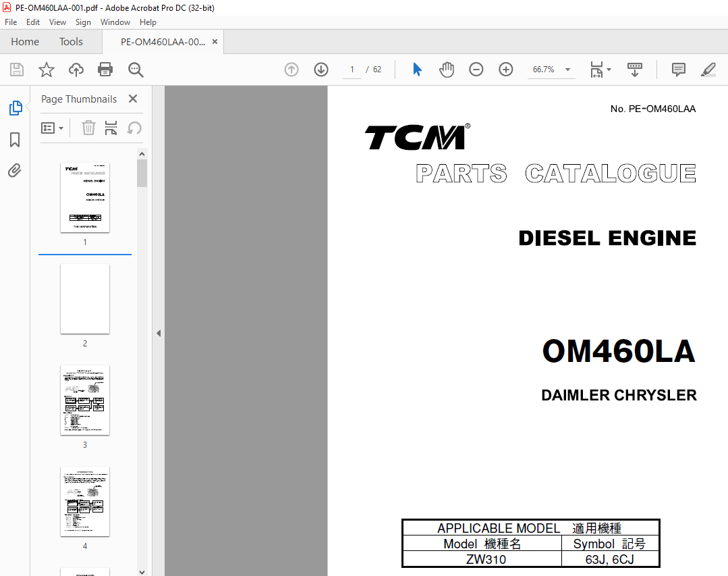Click the OM460LA title text
The height and width of the screenshot is (576, 728).
click(619, 351)
